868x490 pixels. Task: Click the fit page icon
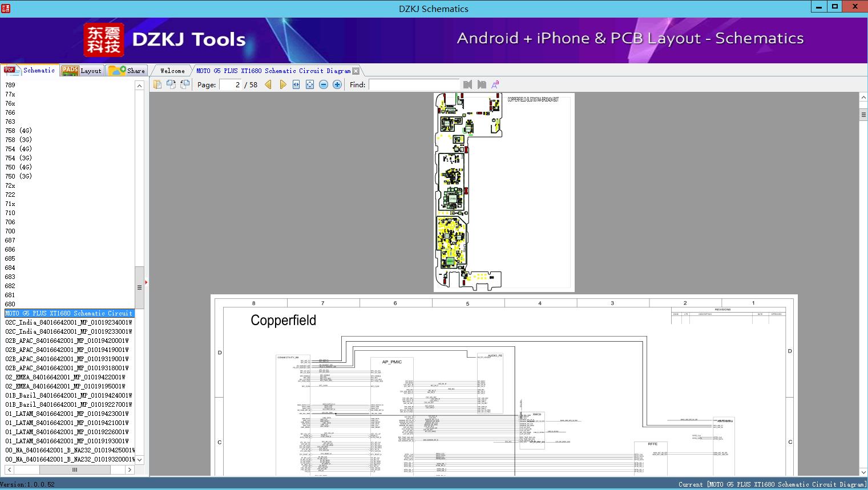310,84
